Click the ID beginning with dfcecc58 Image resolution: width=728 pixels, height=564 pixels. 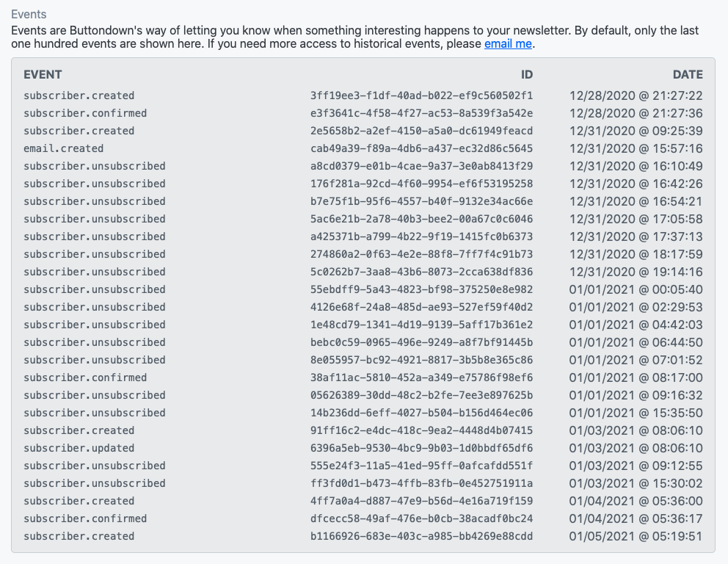tap(421, 518)
